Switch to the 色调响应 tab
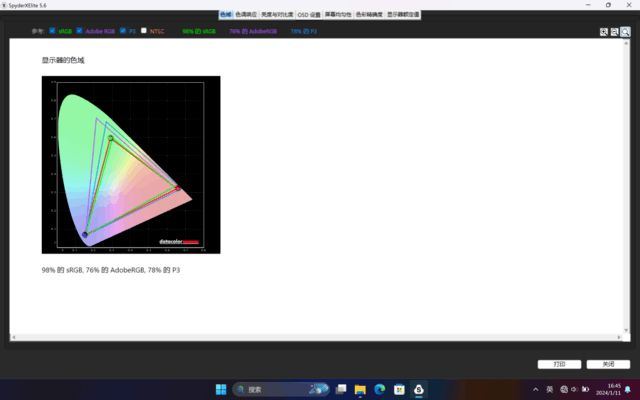640x400 pixels. click(246, 15)
